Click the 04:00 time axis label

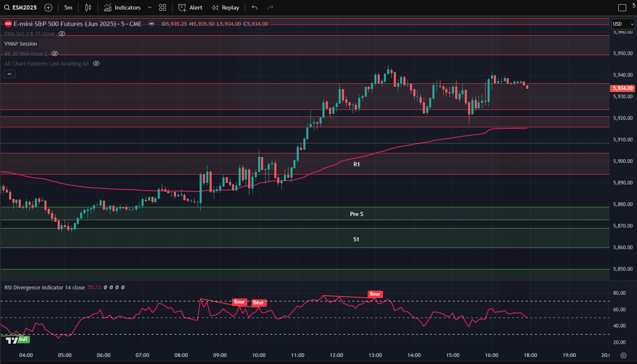tap(26, 355)
